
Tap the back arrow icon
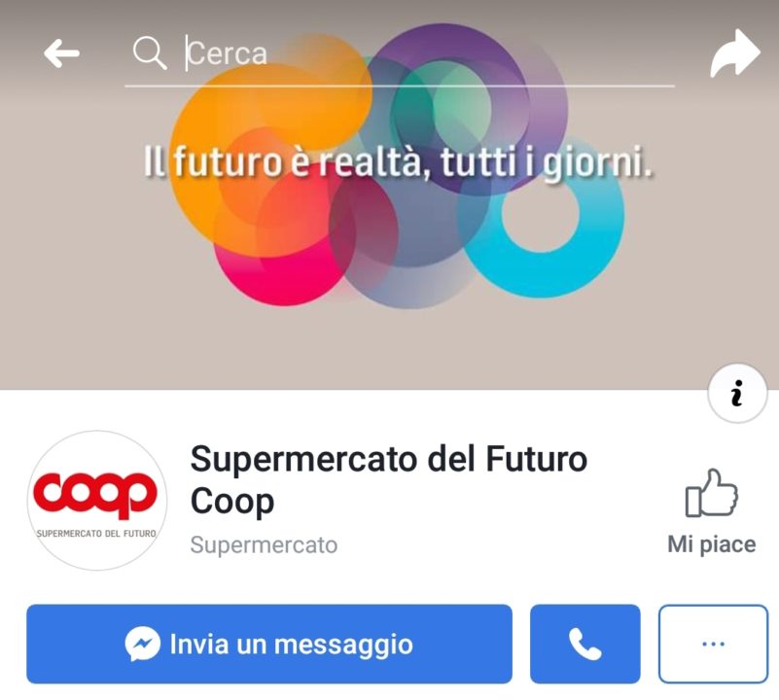click(61, 53)
